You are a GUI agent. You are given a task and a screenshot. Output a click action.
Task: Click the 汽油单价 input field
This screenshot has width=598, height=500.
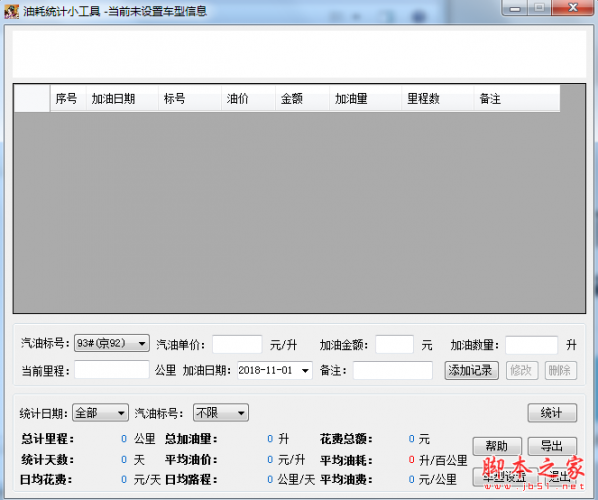237,344
